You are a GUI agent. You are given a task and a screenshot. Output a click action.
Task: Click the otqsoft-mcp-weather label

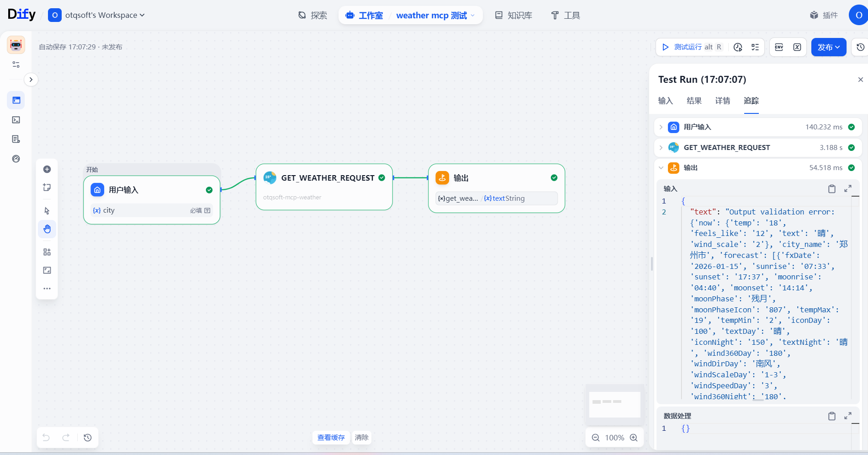coord(292,198)
